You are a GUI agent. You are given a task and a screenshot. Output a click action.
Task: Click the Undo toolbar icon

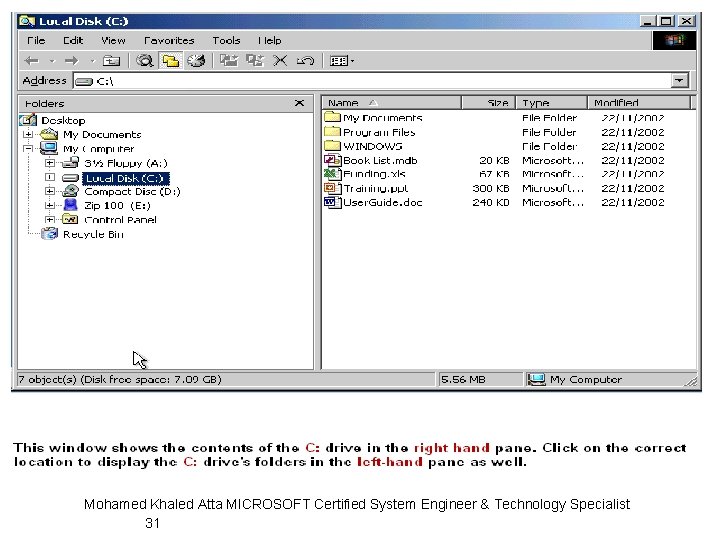(305, 61)
